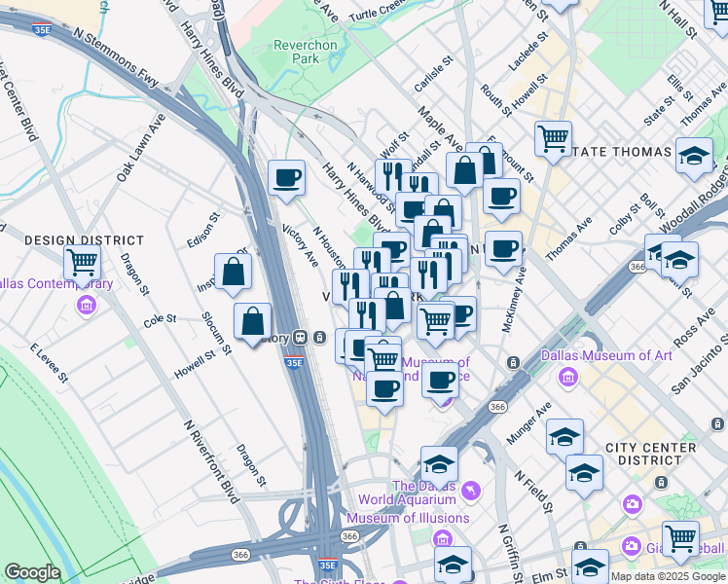The image size is (728, 584).
Task: Select the Dallas Museum of Art pin
Action: click(568, 376)
